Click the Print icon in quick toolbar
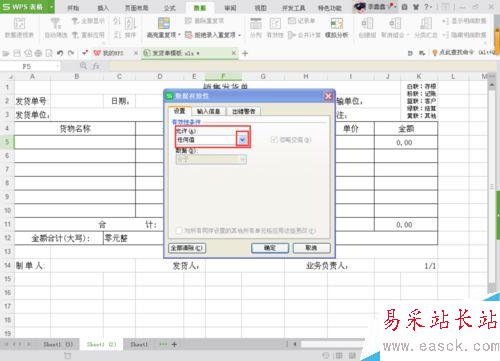This screenshot has height=361, width=500. (38, 53)
